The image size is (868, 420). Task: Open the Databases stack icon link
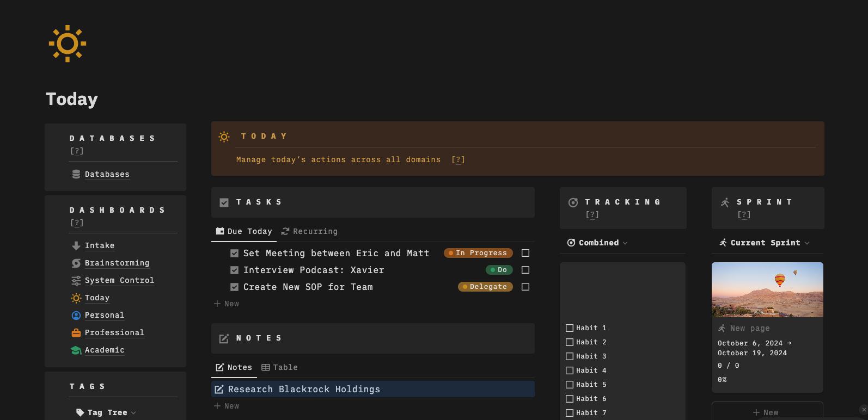(x=76, y=174)
